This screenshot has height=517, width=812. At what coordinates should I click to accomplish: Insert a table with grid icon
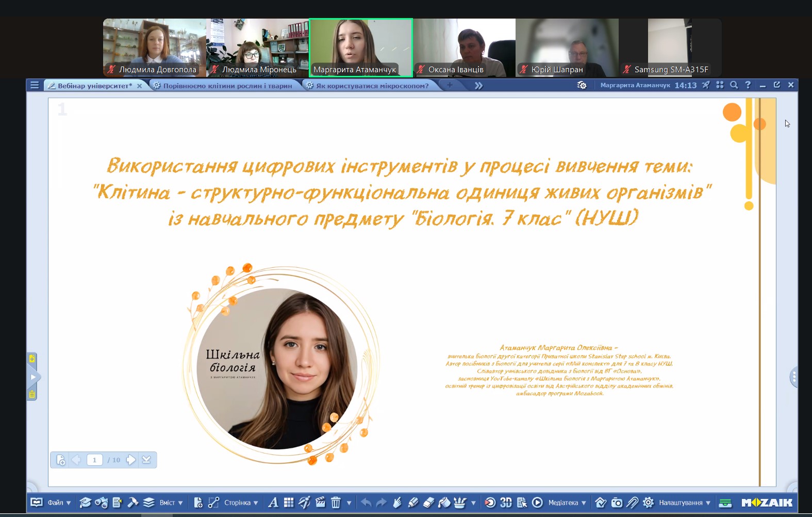(x=289, y=503)
